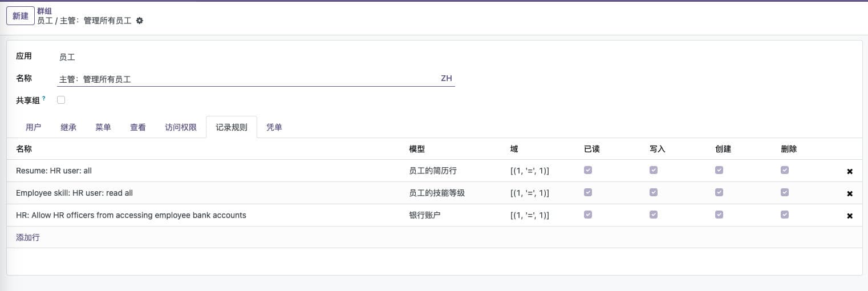This screenshot has height=291, width=868.
Task: Select the 继承 tab
Action: coord(68,127)
